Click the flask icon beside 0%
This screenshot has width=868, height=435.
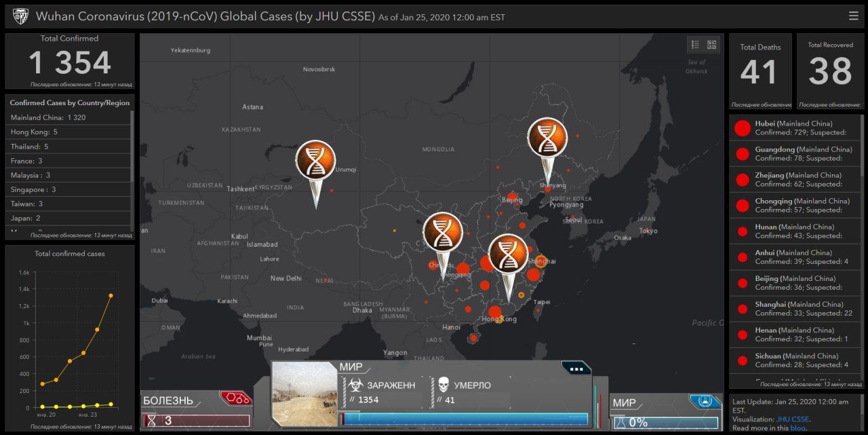pyautogui.click(x=620, y=423)
